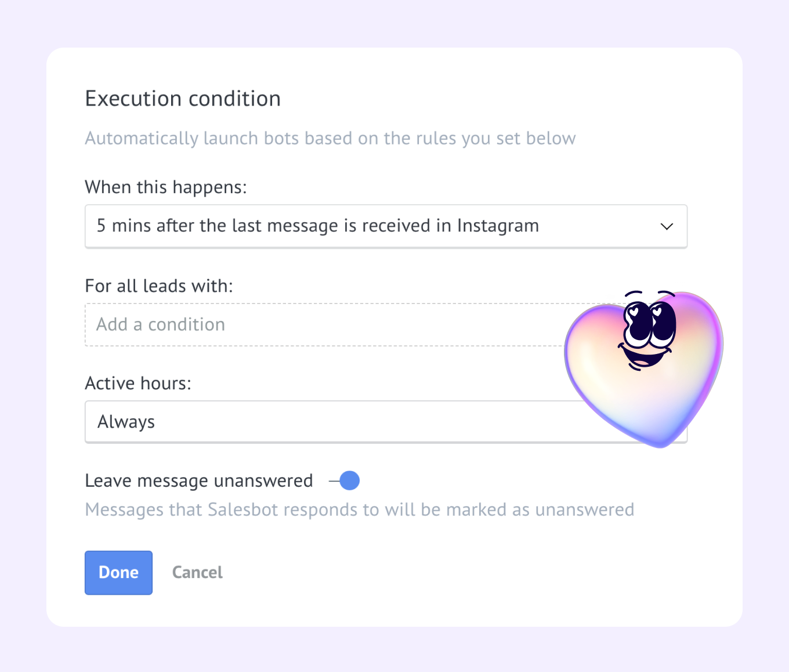The width and height of the screenshot is (789, 672).
Task: Select the "5 mins after the last message" option text
Action: [318, 226]
